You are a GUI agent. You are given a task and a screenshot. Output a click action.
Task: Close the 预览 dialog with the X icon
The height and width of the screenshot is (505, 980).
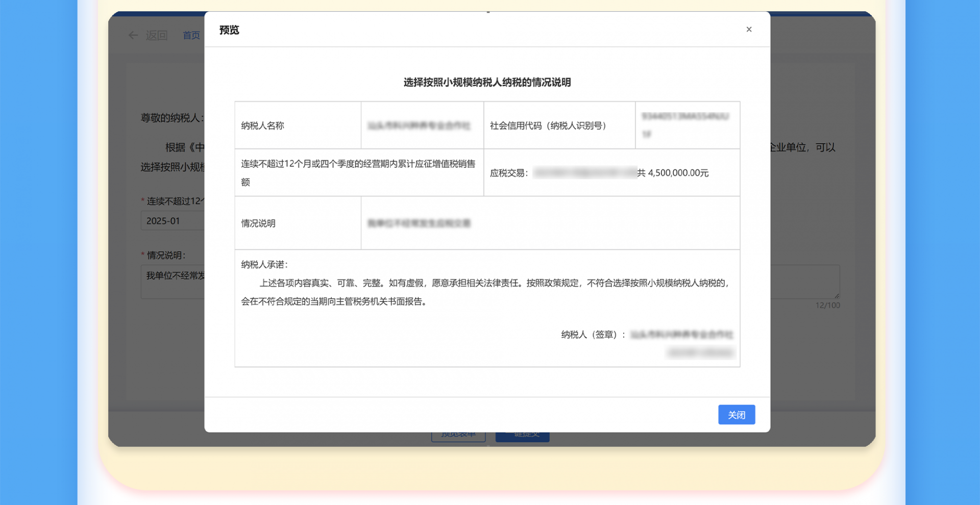pyautogui.click(x=749, y=30)
